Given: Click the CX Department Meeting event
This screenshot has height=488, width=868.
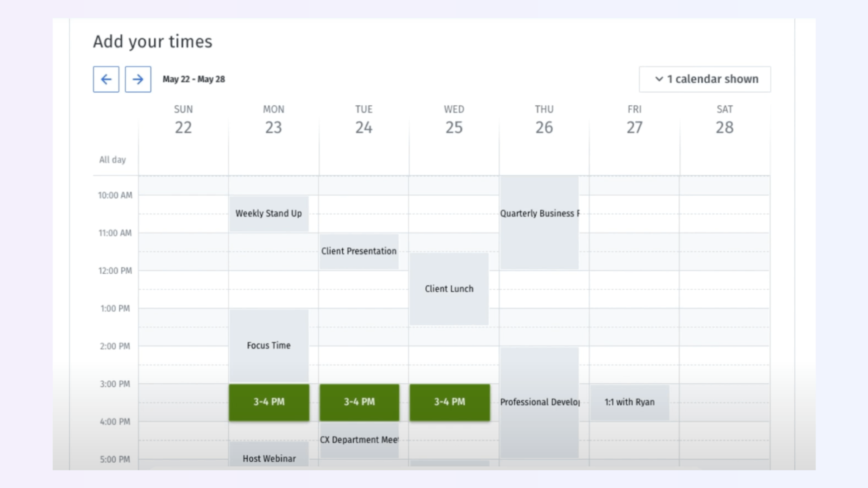Looking at the screenshot, I should tap(359, 440).
